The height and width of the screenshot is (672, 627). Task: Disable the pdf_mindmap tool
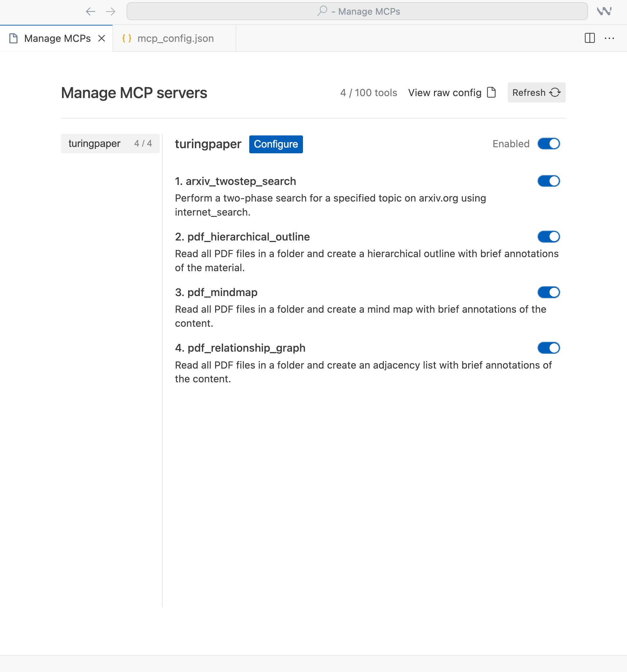(x=548, y=292)
